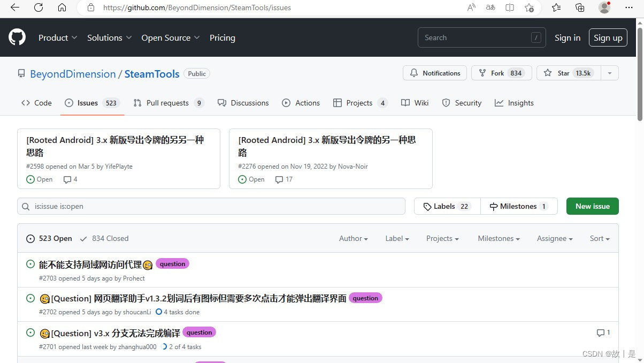Add page to favorites star icon
Screen dimensions: 644x363
click(x=529, y=7)
